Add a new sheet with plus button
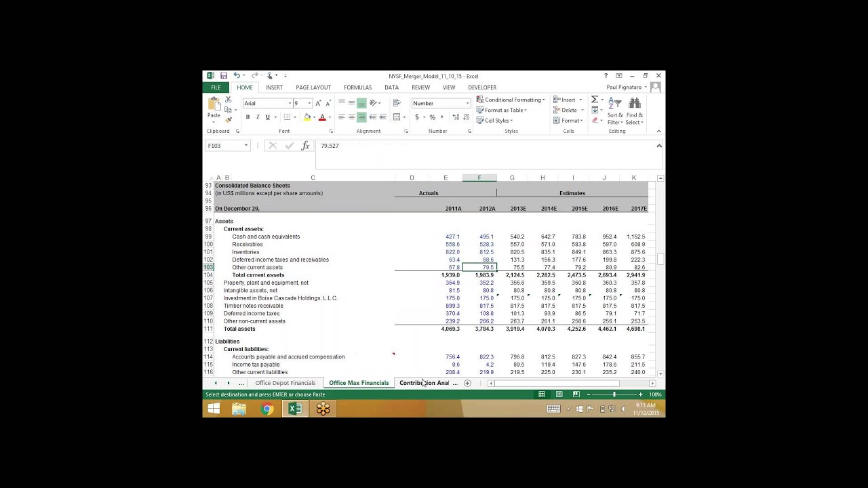 [467, 383]
